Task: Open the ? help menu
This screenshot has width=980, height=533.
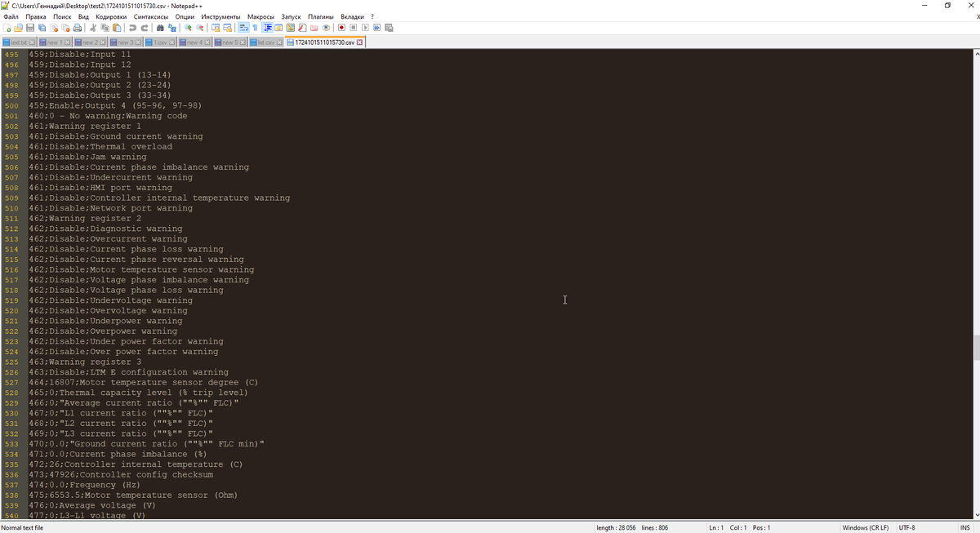Action: coord(372,16)
